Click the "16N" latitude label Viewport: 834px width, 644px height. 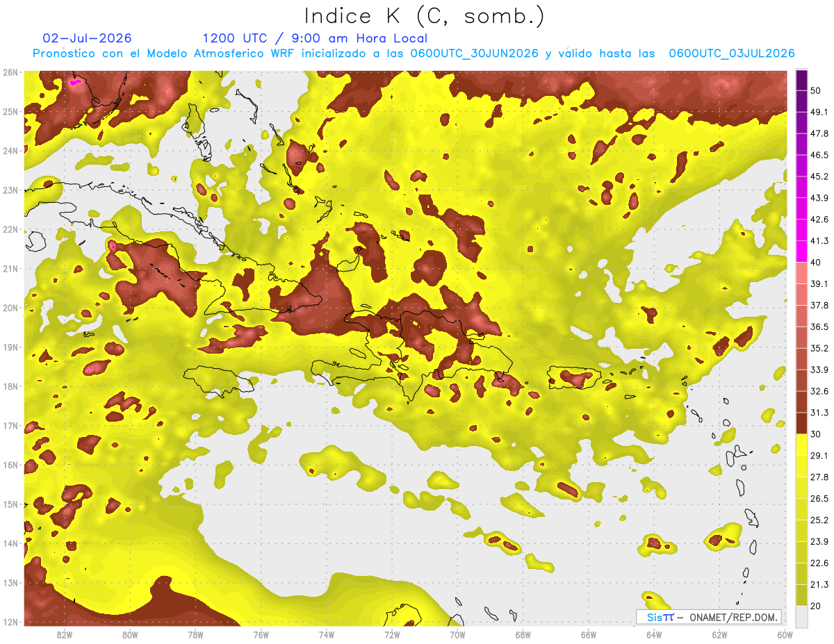[10, 465]
